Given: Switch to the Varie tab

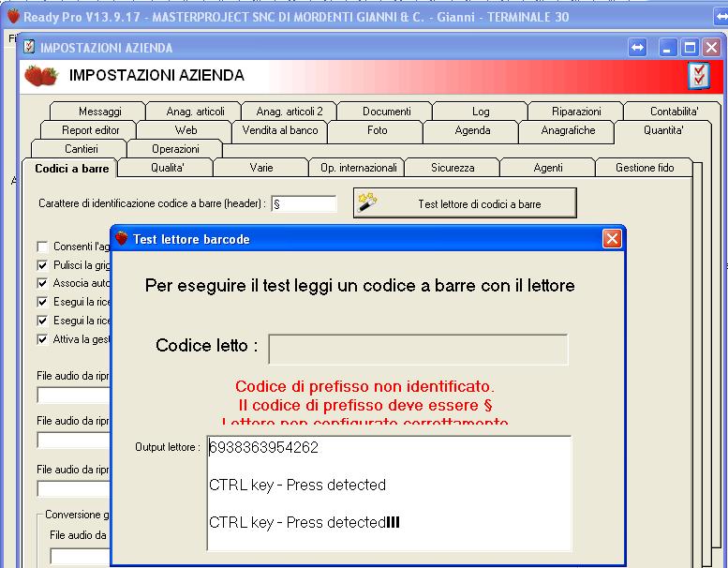Looking at the screenshot, I should point(261,168).
